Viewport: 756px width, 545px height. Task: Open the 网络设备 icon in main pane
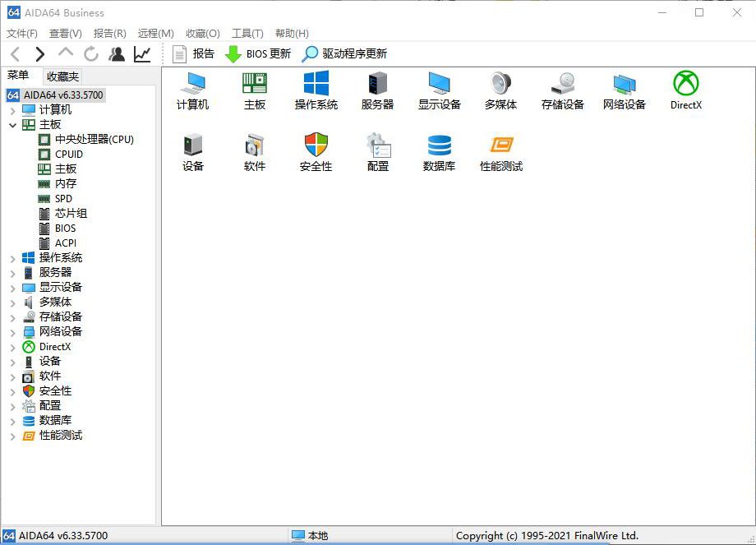coord(625,90)
